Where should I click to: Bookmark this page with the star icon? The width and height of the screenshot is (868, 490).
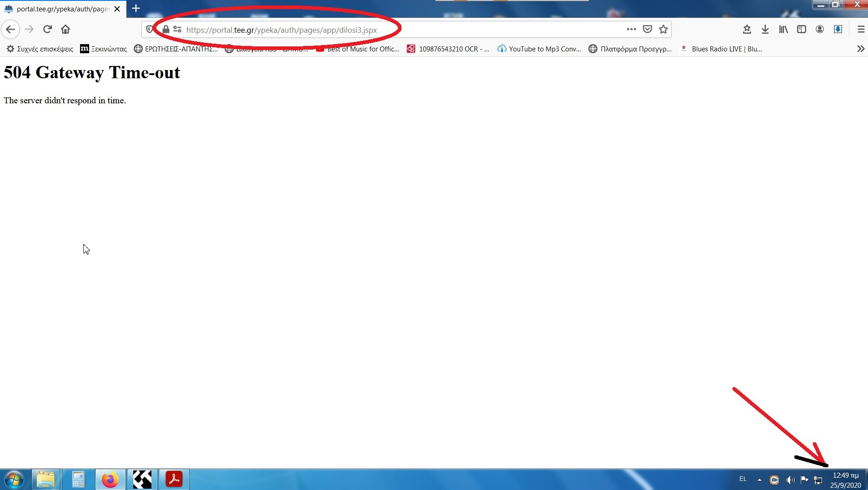pos(663,30)
